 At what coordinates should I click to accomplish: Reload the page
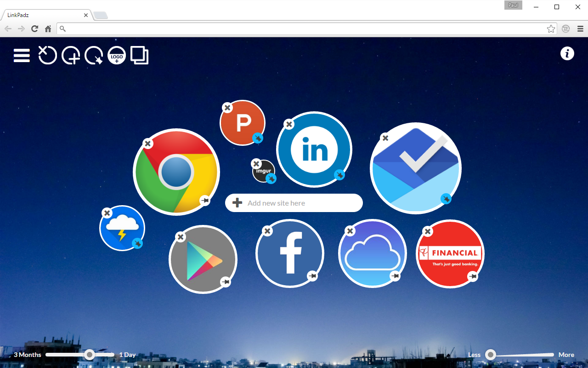(x=34, y=29)
